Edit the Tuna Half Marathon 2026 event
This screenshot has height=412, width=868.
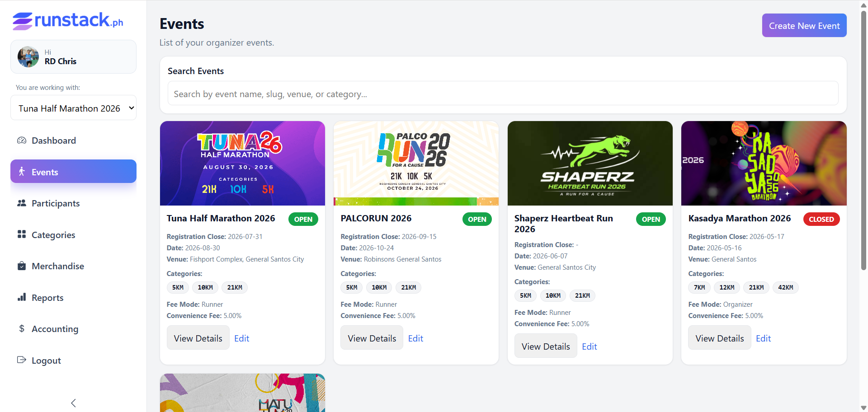pyautogui.click(x=242, y=338)
